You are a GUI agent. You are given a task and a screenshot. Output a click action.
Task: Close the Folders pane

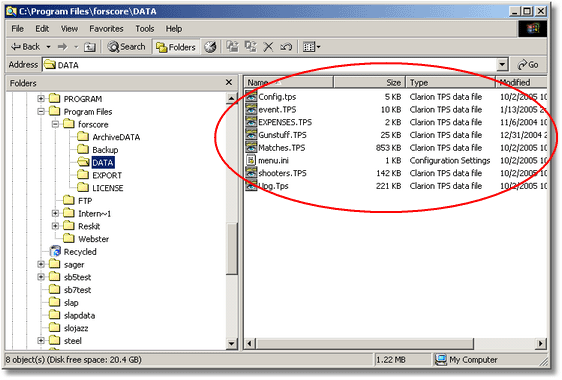(x=229, y=83)
